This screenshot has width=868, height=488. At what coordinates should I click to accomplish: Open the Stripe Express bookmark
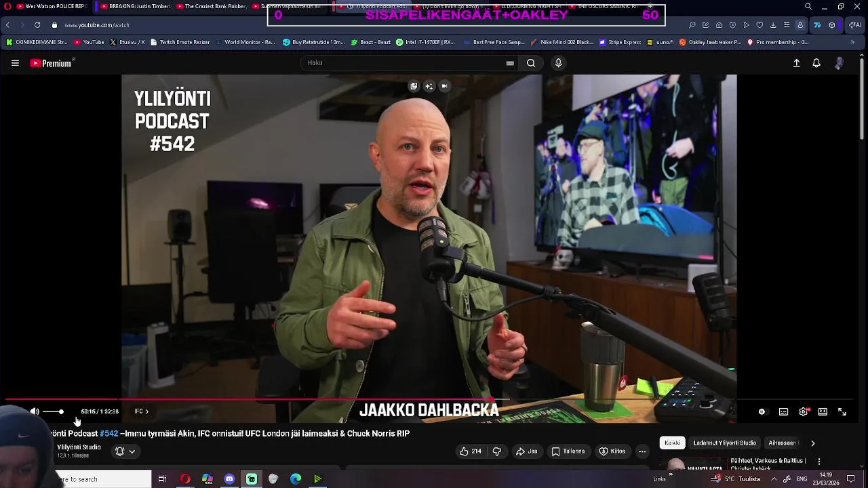(620, 42)
